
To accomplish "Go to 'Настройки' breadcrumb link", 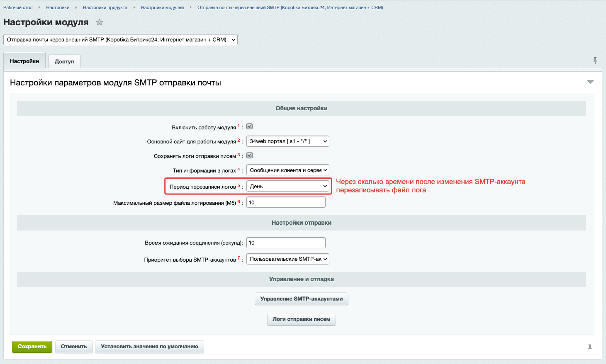I will tap(58, 7).
